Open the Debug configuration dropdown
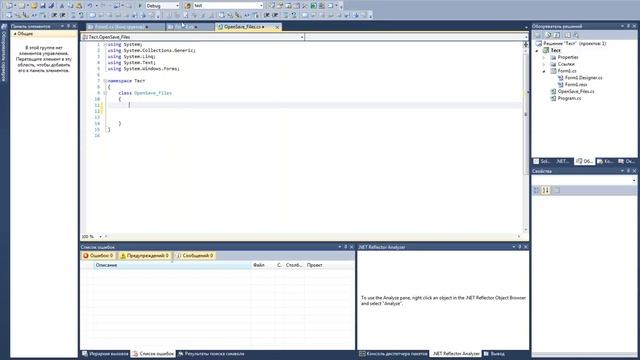 pyautogui.click(x=177, y=6)
